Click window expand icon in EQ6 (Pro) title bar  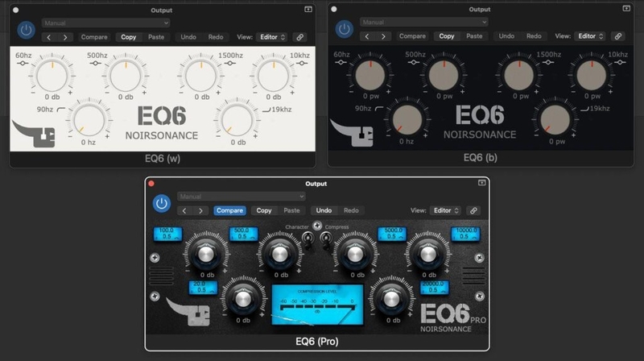click(481, 183)
